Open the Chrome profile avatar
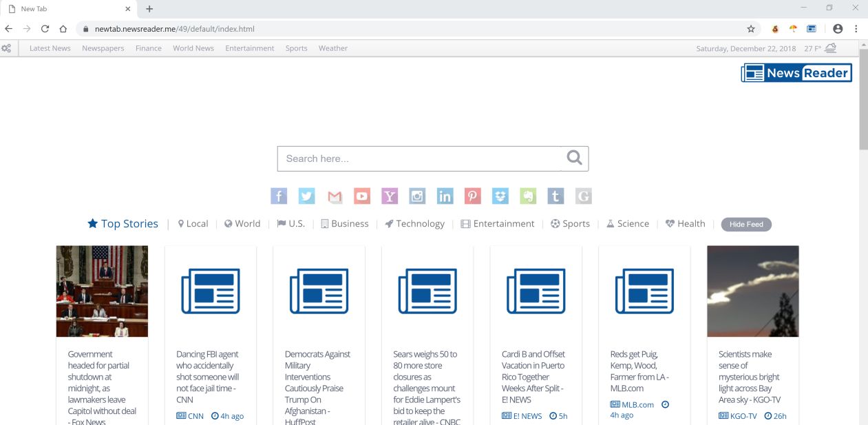Viewport: 868px width, 425px height. [x=838, y=29]
